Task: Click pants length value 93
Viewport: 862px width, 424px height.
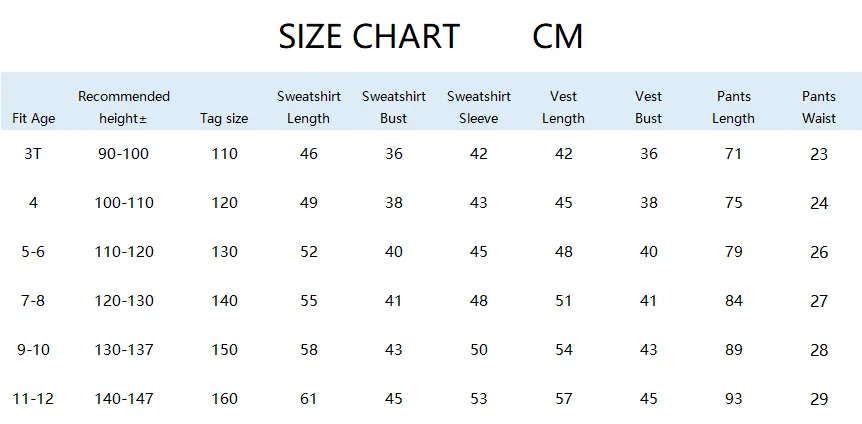Action: click(x=733, y=398)
